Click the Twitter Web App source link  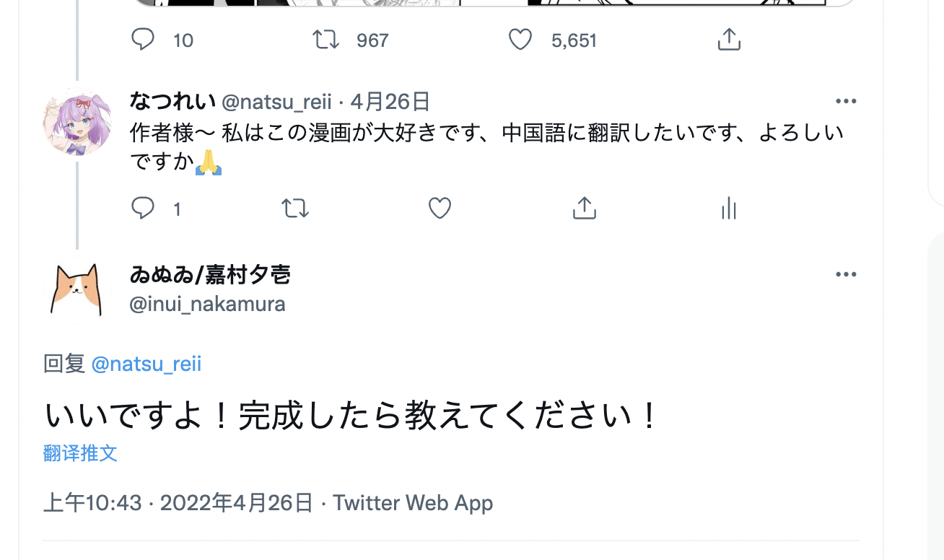click(x=413, y=502)
